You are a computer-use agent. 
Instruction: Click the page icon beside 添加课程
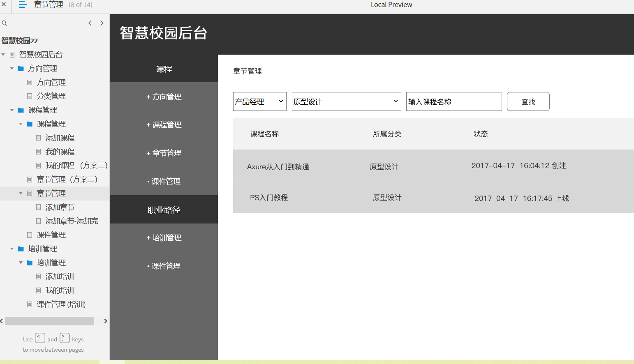pyautogui.click(x=38, y=138)
